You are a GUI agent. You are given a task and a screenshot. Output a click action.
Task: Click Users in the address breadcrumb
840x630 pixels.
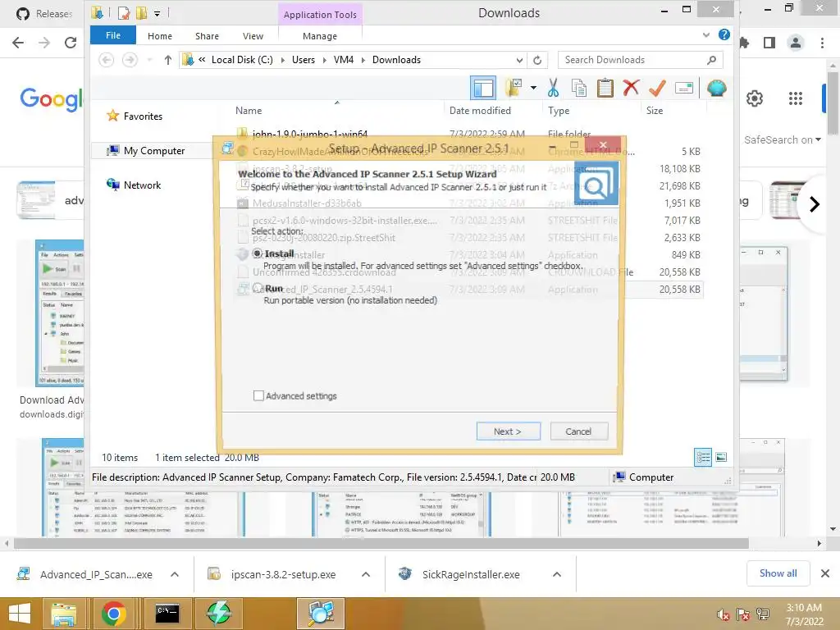click(x=304, y=60)
